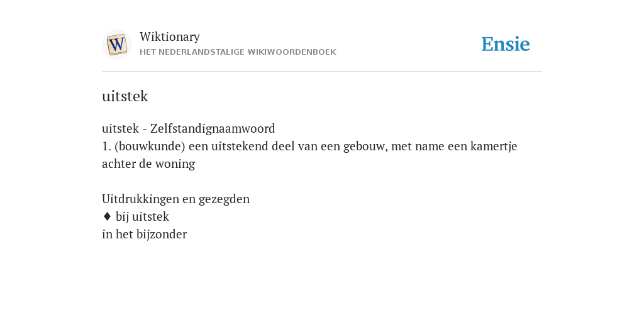Click the line uitstek - Zelfstandignaamwoord
This screenshot has width=644, height=322.
tap(189, 128)
